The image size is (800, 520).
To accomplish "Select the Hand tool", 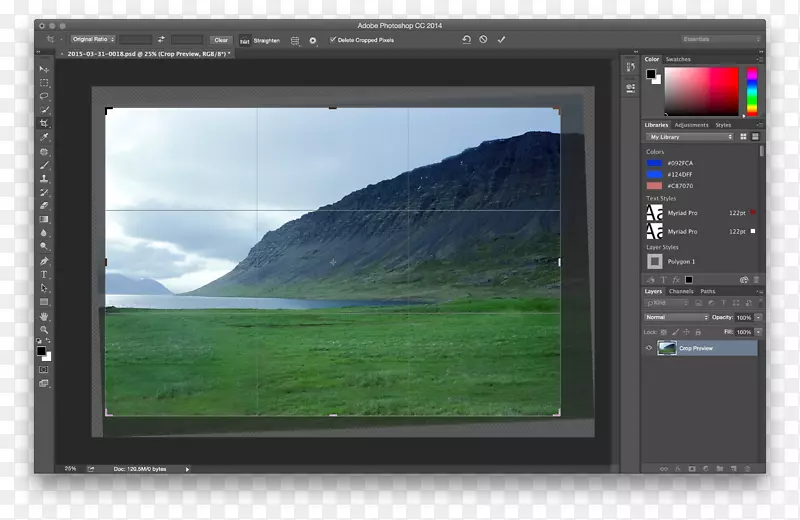I will [x=44, y=316].
